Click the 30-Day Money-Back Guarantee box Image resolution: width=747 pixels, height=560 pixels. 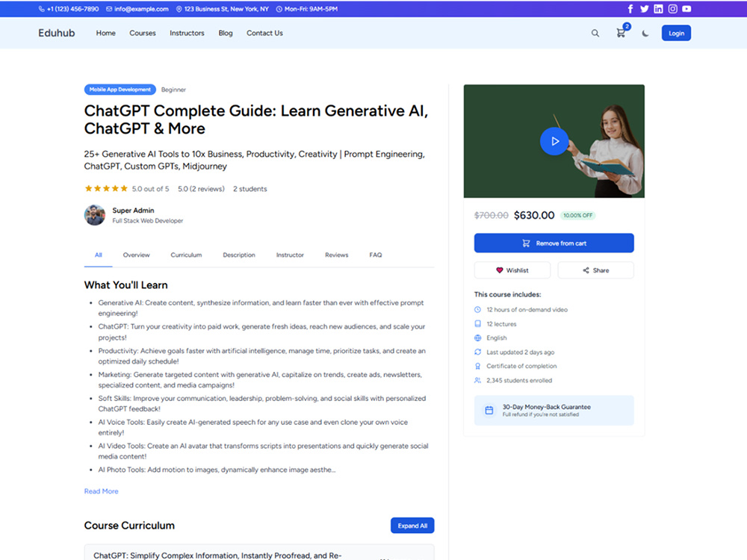click(x=554, y=410)
